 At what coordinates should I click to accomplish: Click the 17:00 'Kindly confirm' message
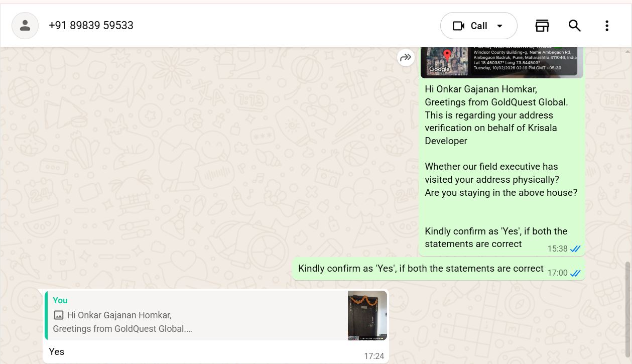439,269
